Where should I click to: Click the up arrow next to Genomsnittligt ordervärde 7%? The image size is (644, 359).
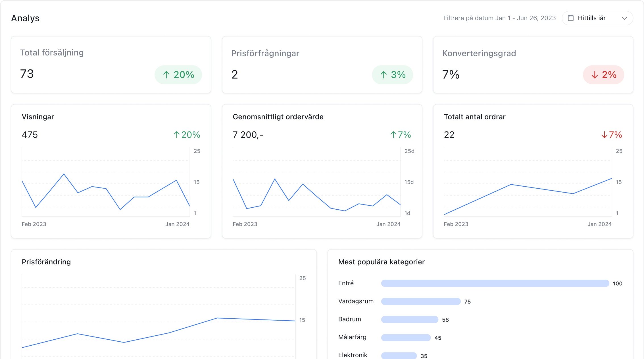point(393,135)
